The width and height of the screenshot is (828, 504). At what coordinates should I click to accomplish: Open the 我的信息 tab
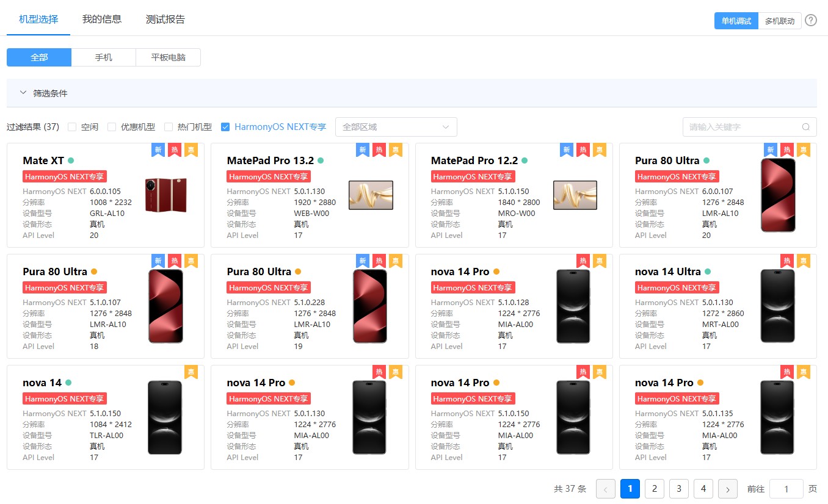click(102, 19)
